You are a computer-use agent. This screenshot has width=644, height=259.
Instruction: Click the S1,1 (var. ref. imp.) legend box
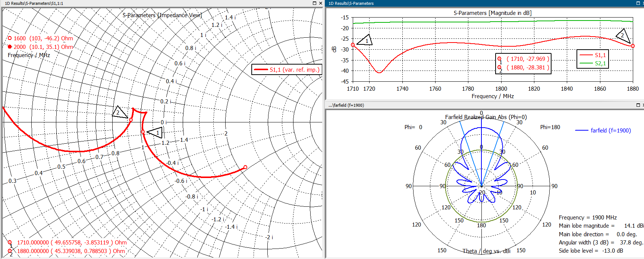tap(286, 69)
